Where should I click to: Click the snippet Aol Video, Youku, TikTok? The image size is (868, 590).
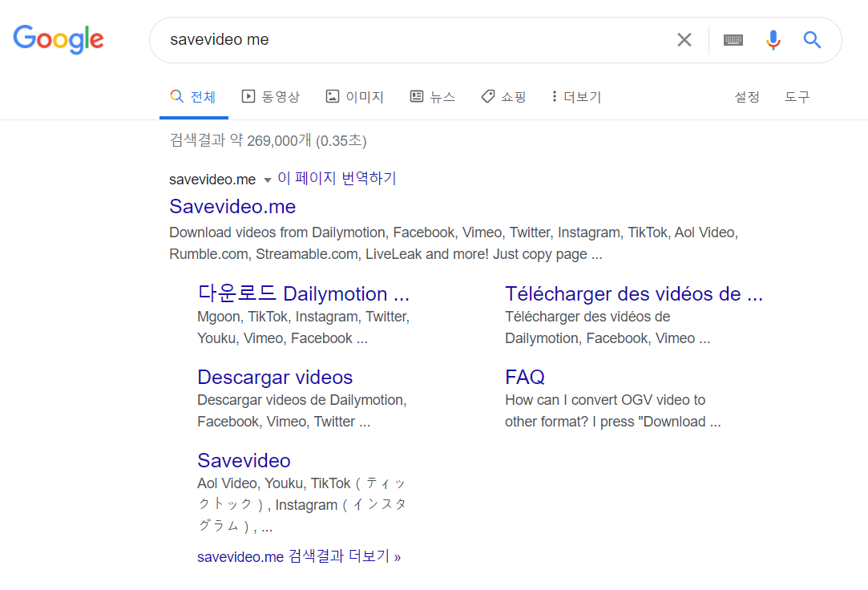(302, 504)
